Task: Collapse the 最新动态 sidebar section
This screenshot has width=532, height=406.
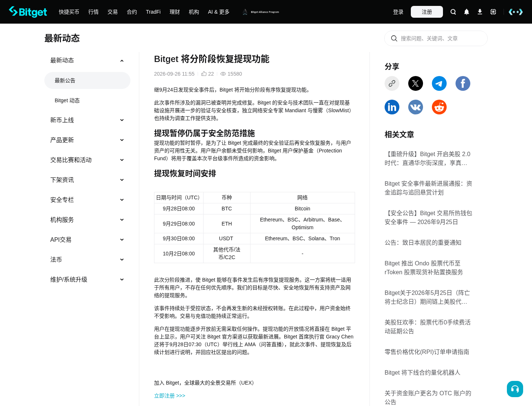Action: [x=122, y=61]
